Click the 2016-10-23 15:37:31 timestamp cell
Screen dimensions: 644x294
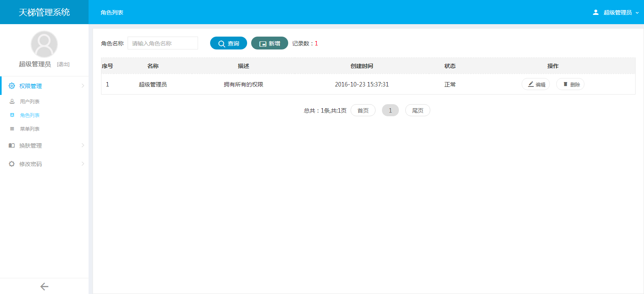point(362,84)
